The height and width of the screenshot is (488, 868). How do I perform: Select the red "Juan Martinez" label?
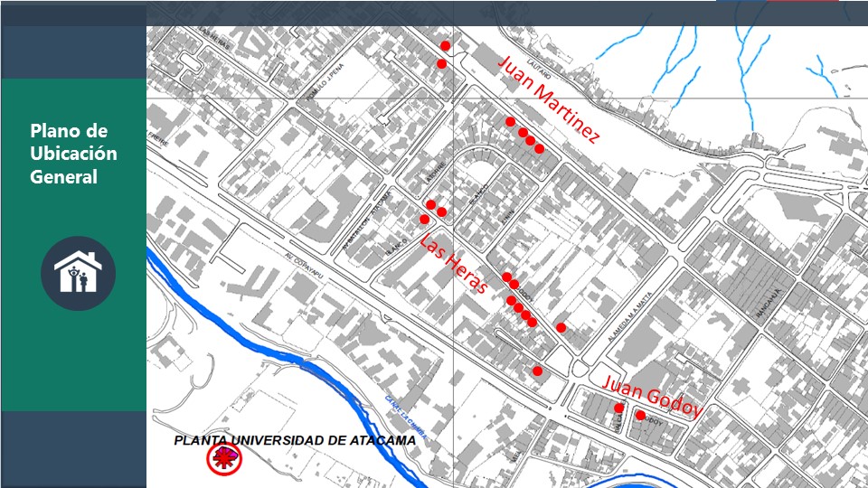pos(549,99)
